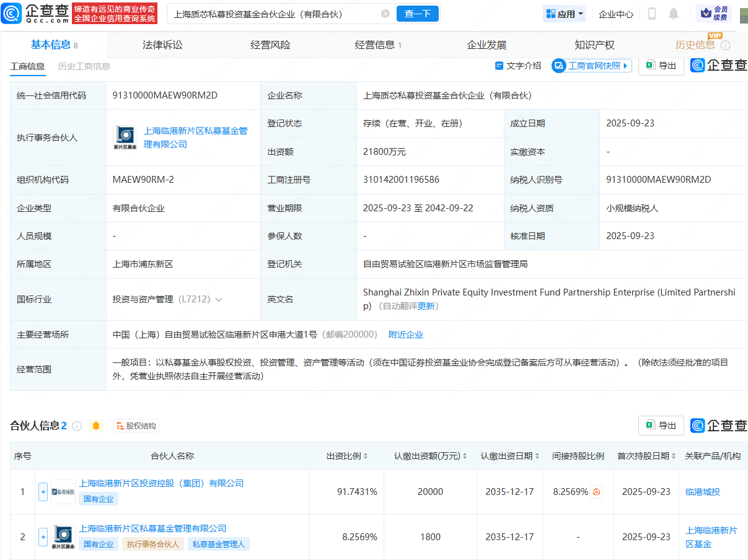
Task: Click info icon beside 历史信息 tab
Action: tap(726, 45)
